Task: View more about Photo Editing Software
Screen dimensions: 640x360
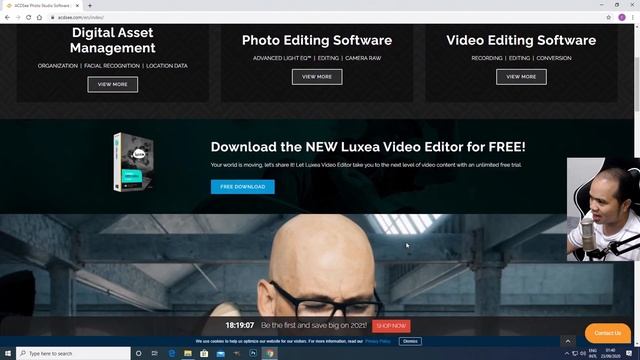Action: [317, 77]
